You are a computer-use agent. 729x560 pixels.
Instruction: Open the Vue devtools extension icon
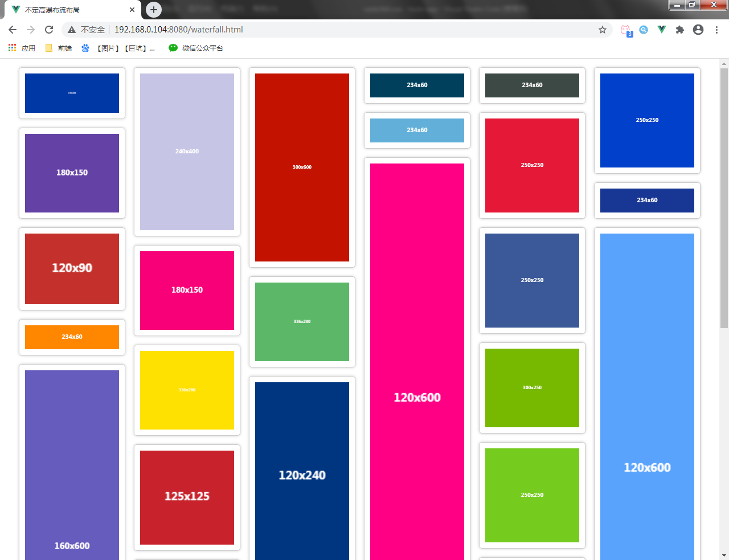[661, 30]
